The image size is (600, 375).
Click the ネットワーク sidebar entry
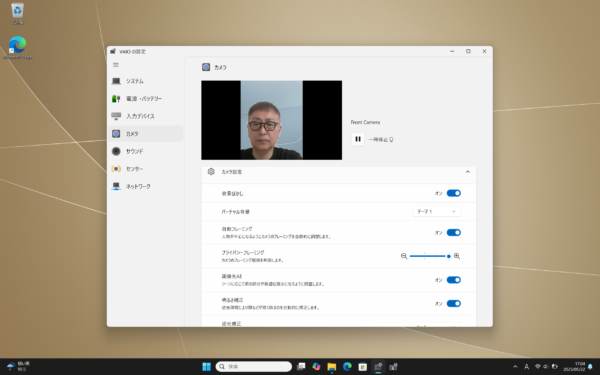[145, 186]
